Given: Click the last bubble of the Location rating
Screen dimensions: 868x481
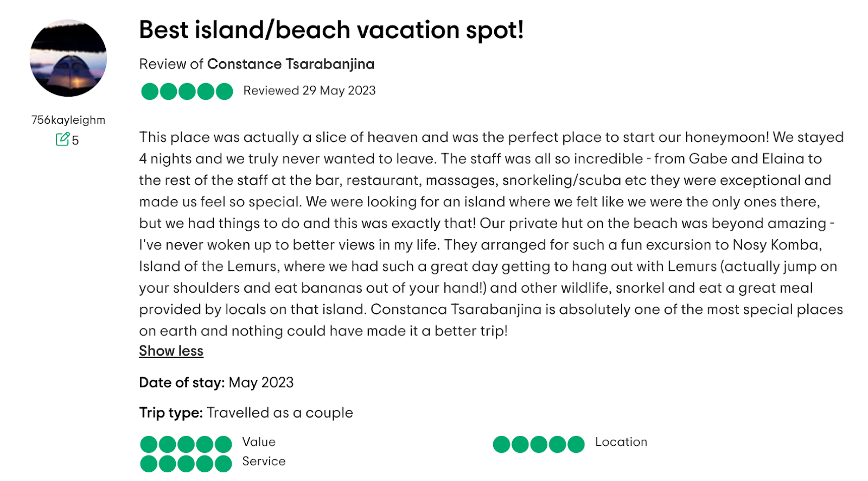Looking at the screenshot, I should [x=576, y=444].
